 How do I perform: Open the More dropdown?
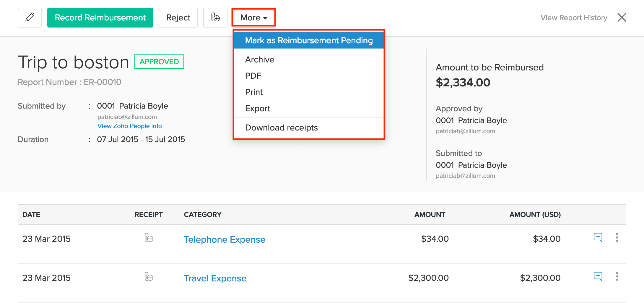coord(253,17)
